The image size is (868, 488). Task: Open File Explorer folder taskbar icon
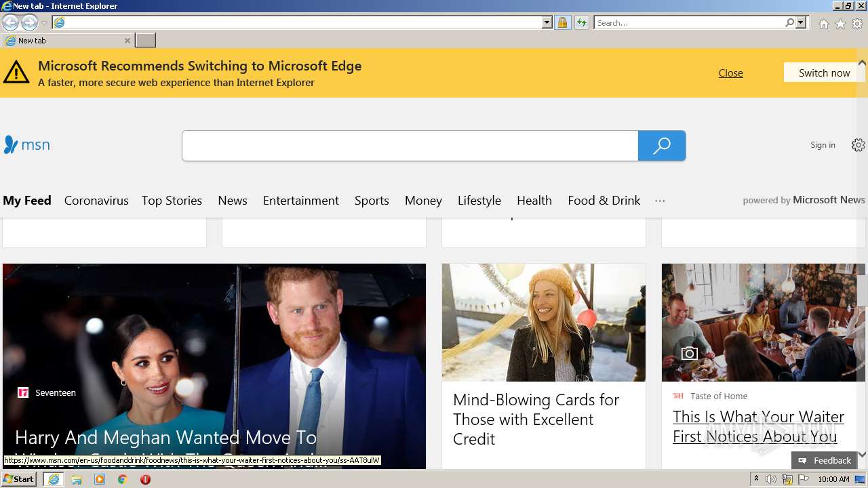tap(77, 479)
